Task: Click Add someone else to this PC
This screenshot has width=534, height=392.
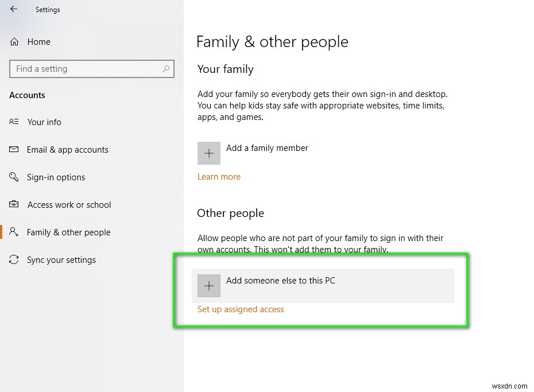Action: pyautogui.click(x=281, y=281)
